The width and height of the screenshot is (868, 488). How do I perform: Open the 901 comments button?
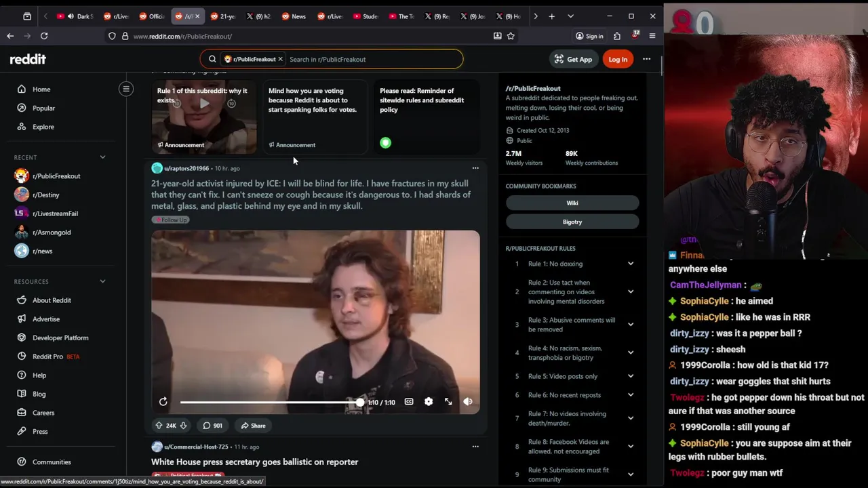(213, 426)
